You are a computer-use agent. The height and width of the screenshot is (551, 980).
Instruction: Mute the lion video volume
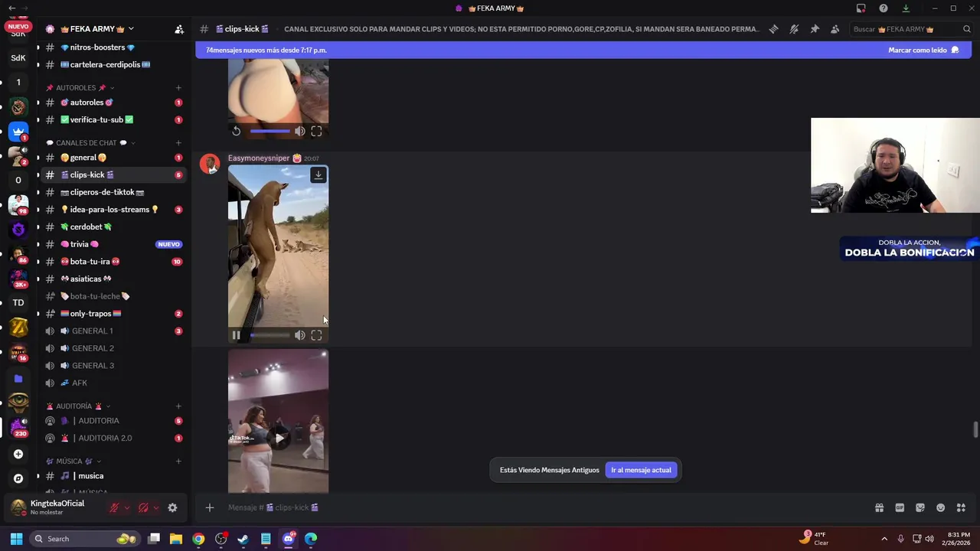coord(299,335)
